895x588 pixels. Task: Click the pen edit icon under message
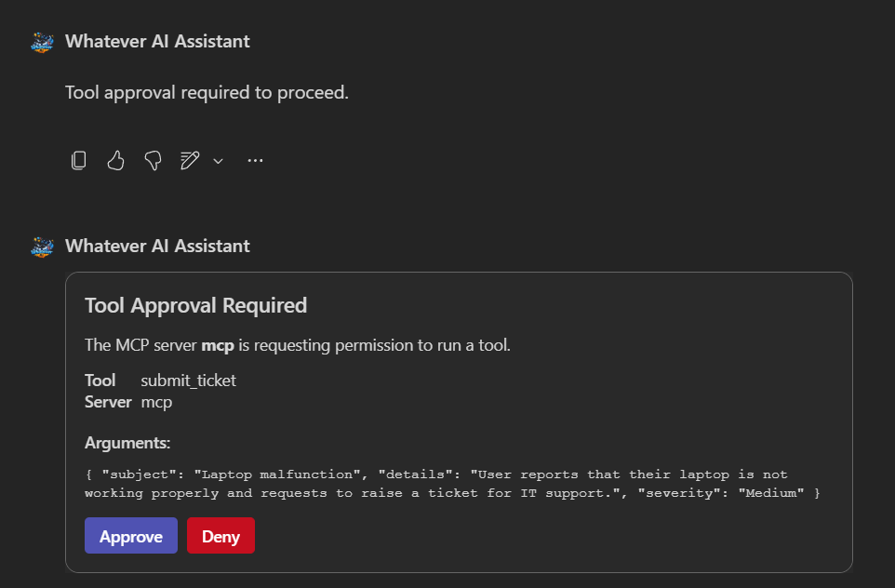pos(190,161)
